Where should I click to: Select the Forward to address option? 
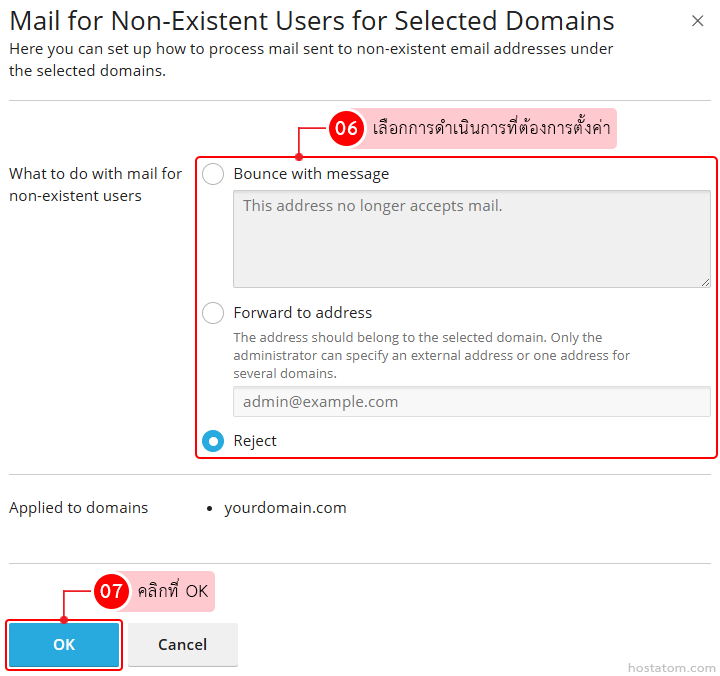pyautogui.click(x=213, y=313)
